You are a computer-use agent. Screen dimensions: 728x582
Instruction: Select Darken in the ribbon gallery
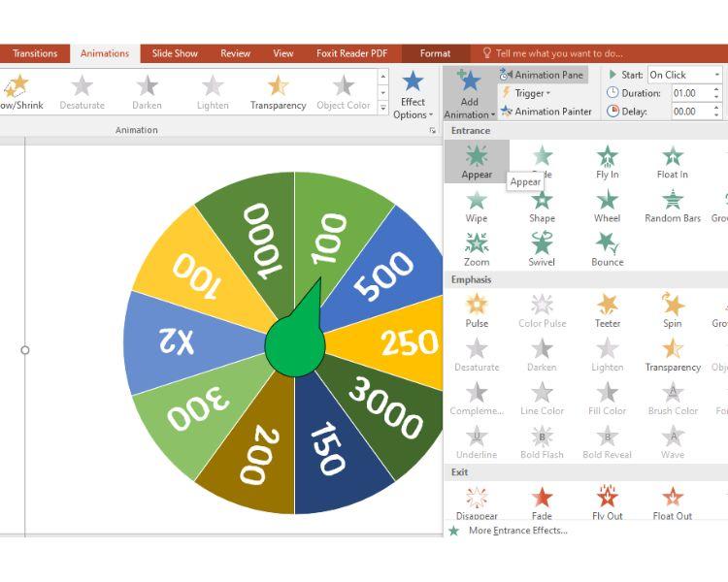coord(148,92)
